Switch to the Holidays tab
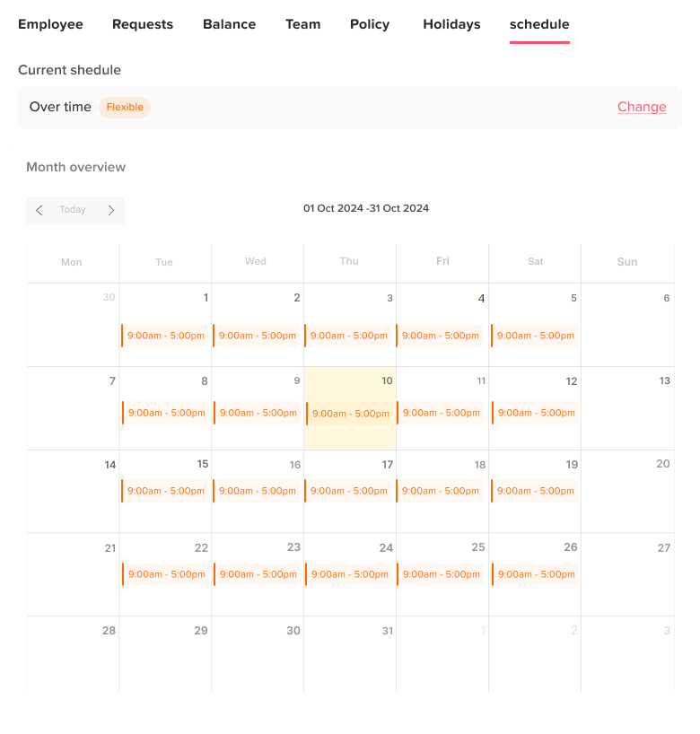The image size is (700, 734). (x=451, y=24)
